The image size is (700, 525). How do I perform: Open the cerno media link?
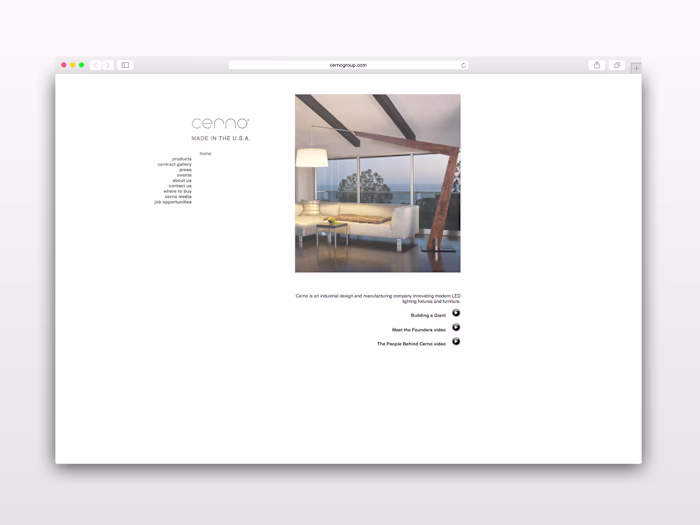(178, 196)
